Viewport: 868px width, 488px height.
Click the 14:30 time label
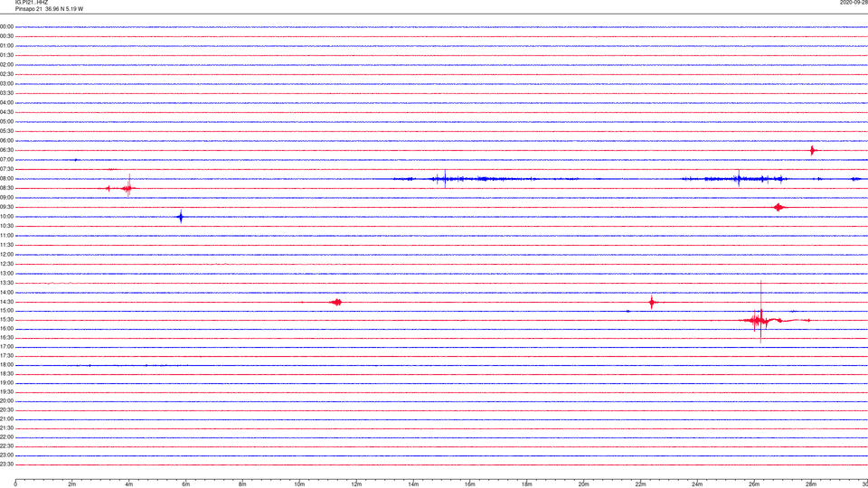[6, 302]
